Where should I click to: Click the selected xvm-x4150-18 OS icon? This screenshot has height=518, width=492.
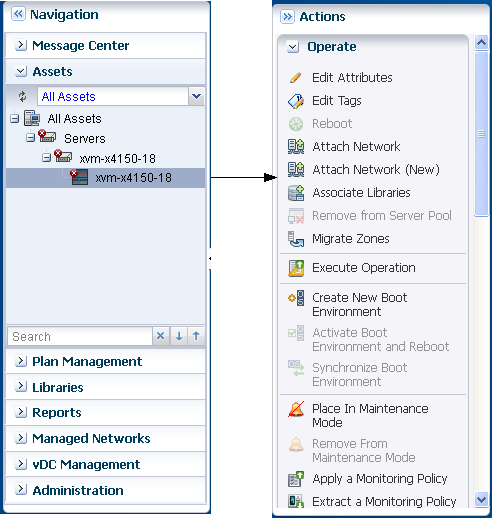pyautogui.click(x=79, y=177)
